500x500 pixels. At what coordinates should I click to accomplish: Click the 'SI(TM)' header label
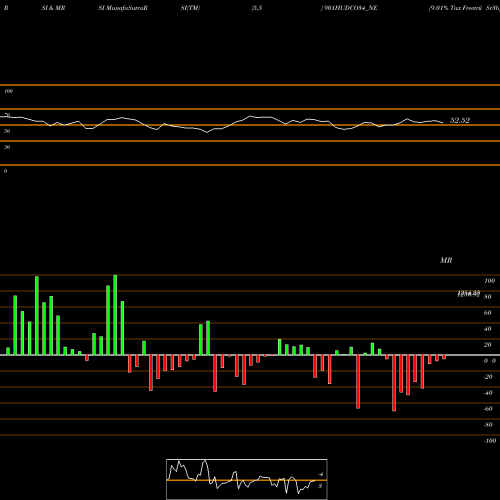pyautogui.click(x=190, y=8)
